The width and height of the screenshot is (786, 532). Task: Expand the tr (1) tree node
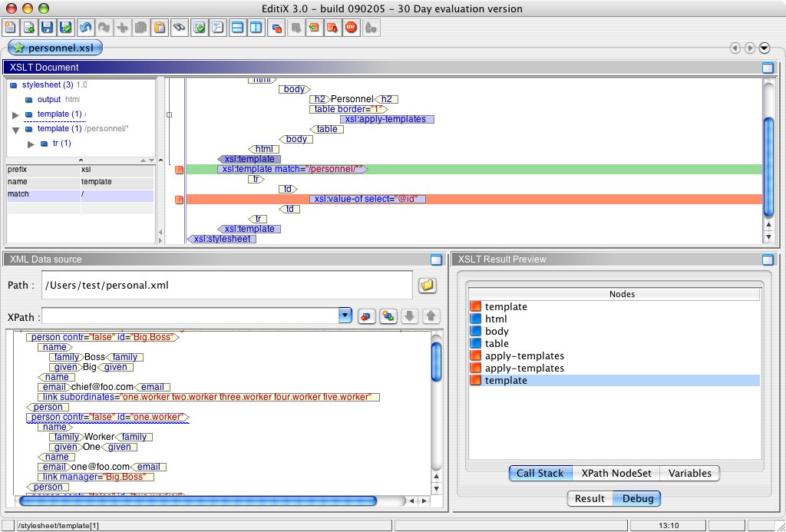click(x=31, y=144)
